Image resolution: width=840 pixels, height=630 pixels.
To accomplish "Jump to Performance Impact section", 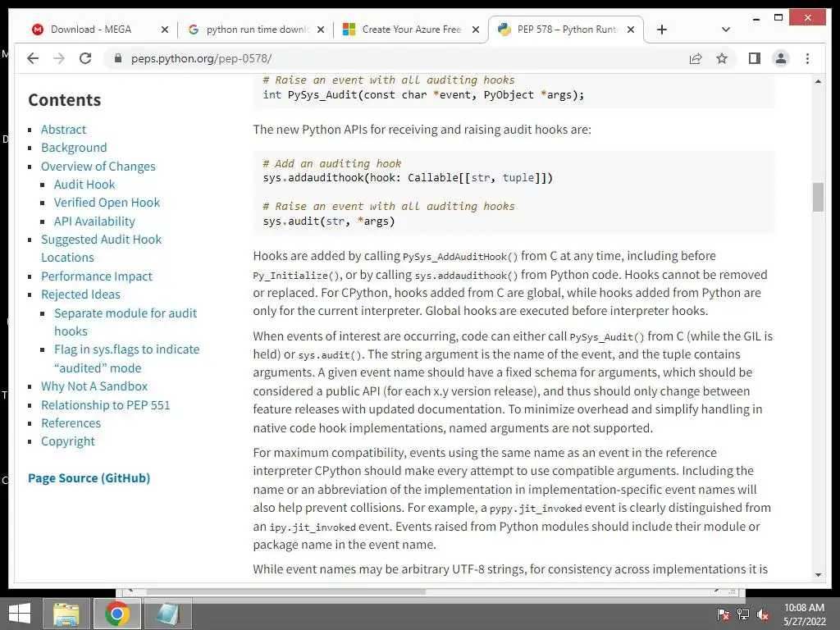I will tap(97, 276).
